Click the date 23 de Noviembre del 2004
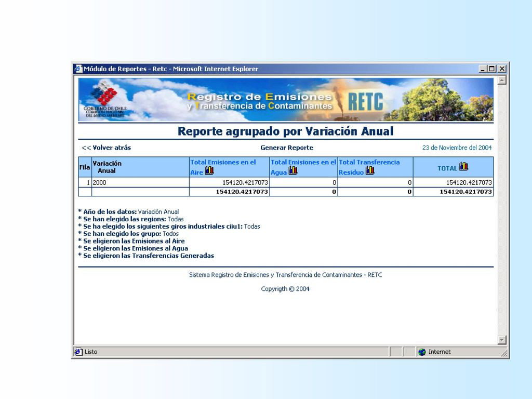This screenshot has height=399, width=532. click(x=457, y=148)
